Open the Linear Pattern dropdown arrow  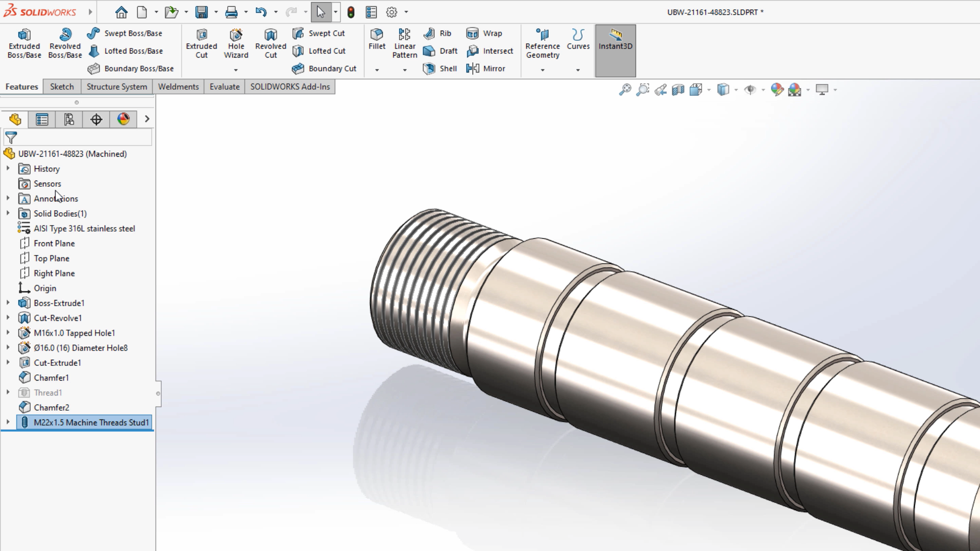coord(405,70)
